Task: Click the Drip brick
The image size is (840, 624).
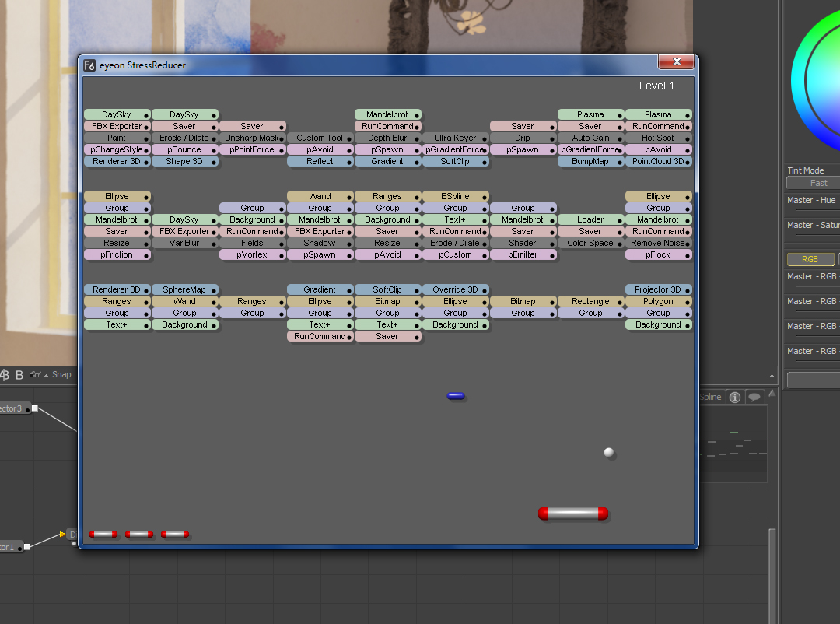Action: [523, 138]
